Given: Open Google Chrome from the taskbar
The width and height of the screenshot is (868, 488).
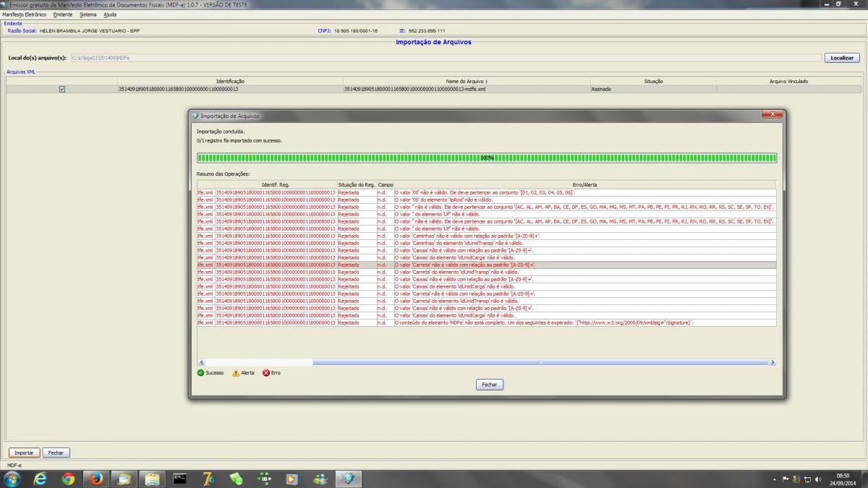Looking at the screenshot, I should click(68, 479).
